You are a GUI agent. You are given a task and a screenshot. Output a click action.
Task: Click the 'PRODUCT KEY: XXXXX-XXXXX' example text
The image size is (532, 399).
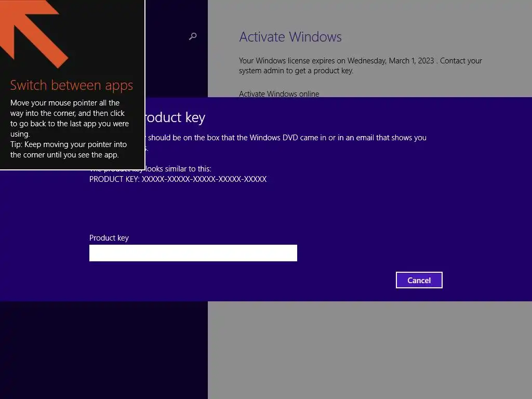(x=178, y=179)
